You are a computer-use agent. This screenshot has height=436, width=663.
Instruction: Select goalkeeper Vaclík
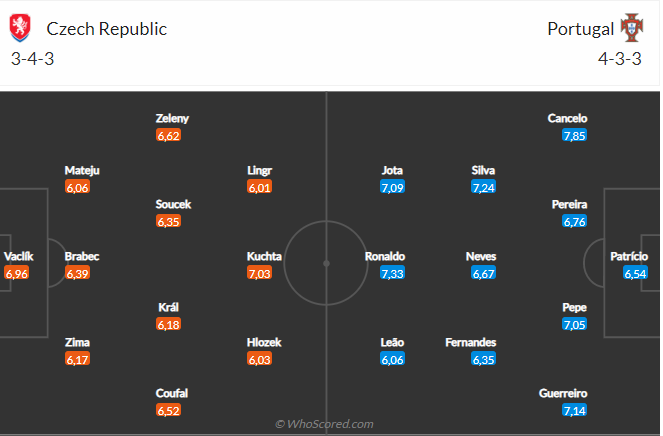[18, 257]
